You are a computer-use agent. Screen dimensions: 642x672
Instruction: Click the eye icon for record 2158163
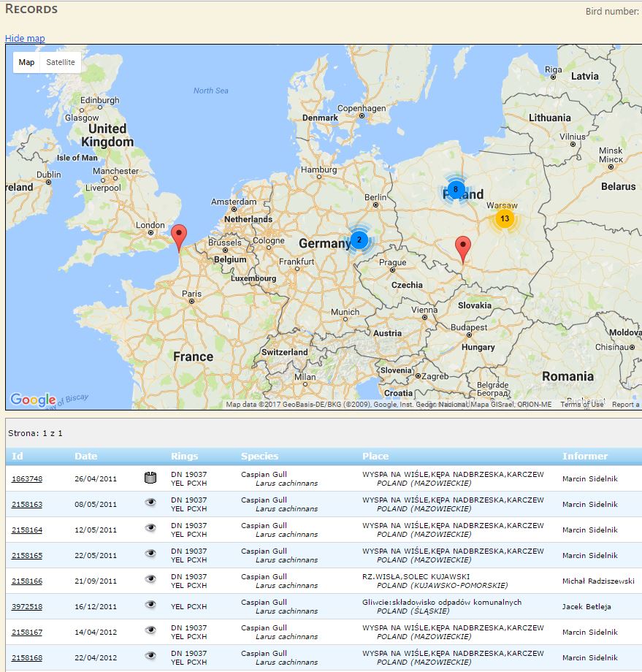150,504
